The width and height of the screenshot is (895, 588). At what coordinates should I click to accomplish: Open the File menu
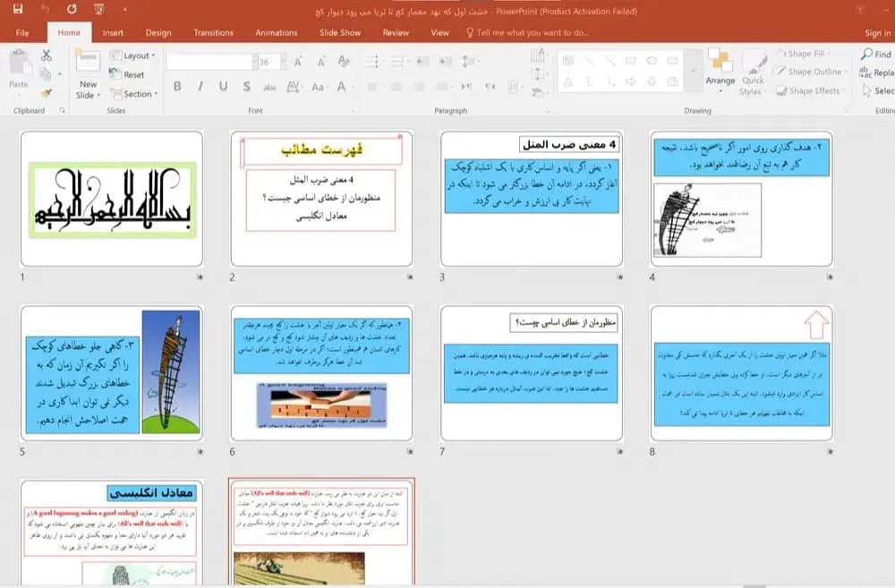(22, 32)
